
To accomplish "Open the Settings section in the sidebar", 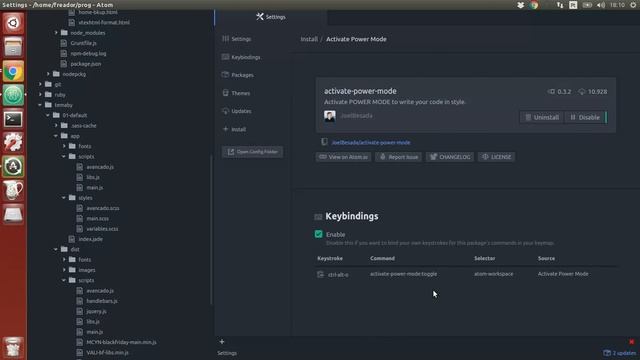I will (x=237, y=39).
